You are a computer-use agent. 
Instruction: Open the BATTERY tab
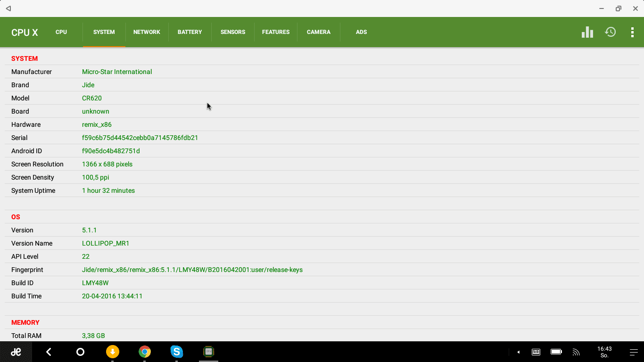click(x=190, y=32)
